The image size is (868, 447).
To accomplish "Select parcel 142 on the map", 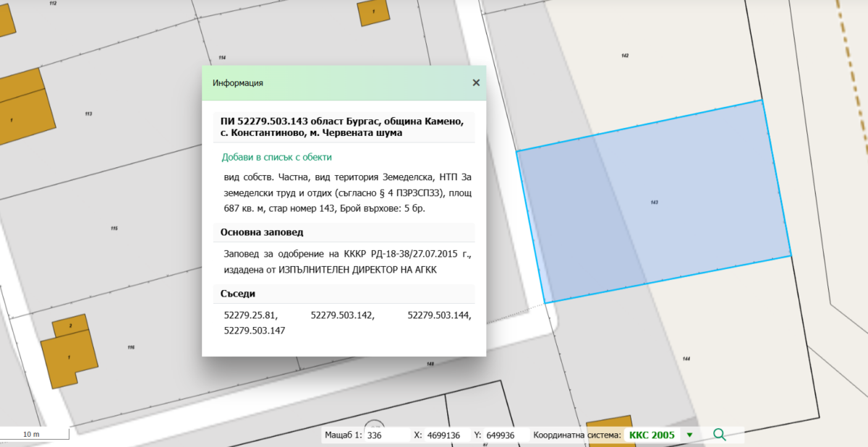I will pos(625,56).
